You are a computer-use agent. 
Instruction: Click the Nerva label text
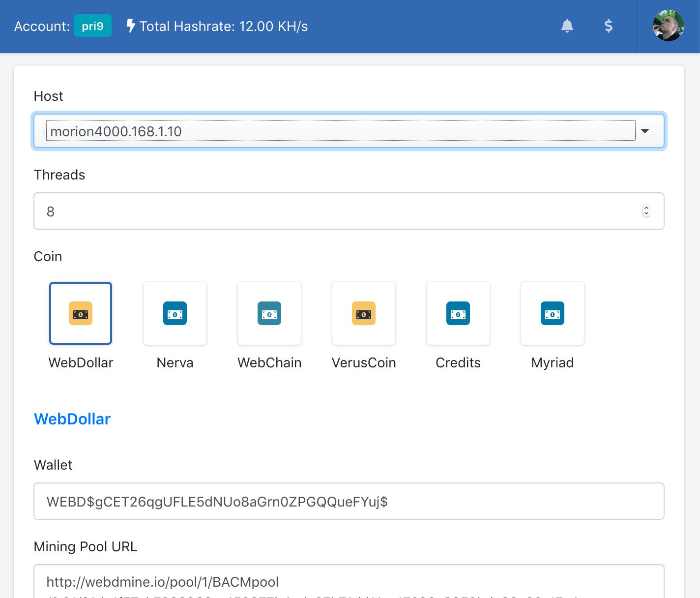[175, 363]
